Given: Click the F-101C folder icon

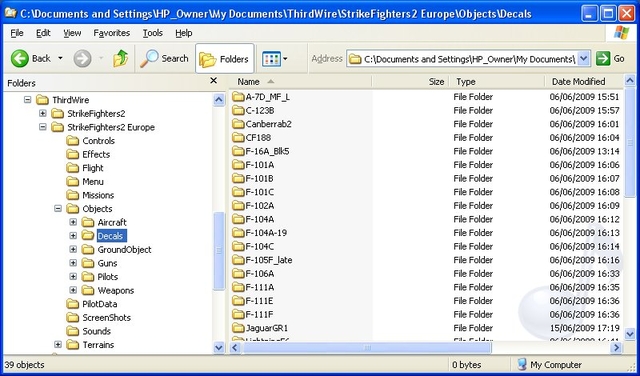Looking at the screenshot, I should (238, 192).
